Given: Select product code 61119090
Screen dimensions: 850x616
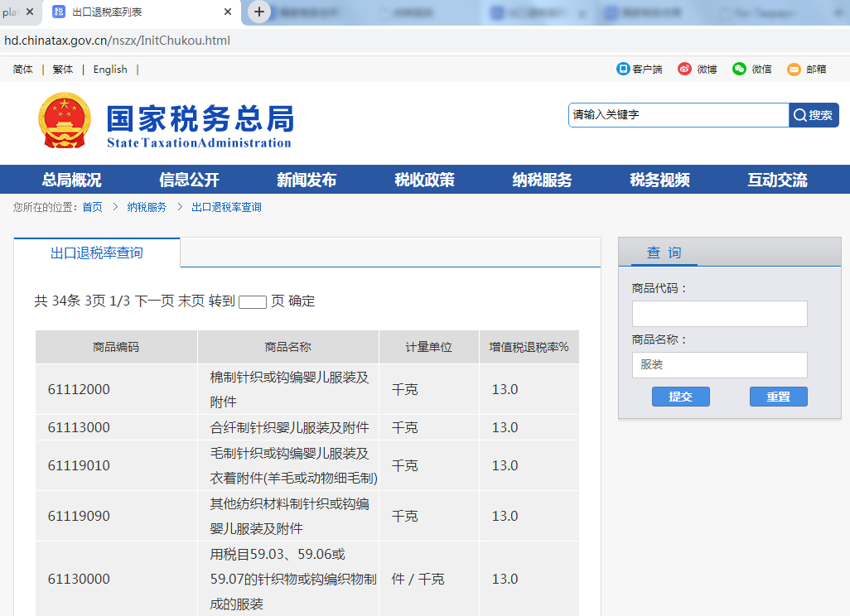Looking at the screenshot, I should (x=79, y=516).
